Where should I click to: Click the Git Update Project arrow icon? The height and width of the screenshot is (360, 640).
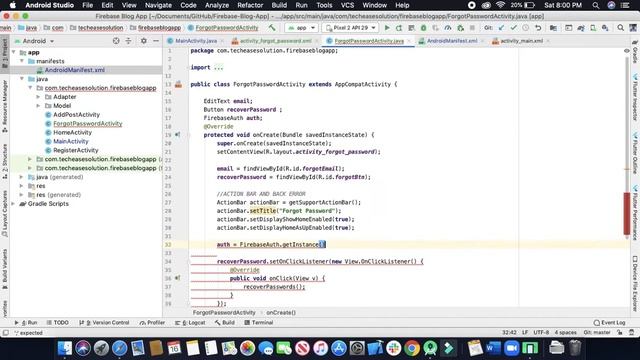click(x=501, y=28)
